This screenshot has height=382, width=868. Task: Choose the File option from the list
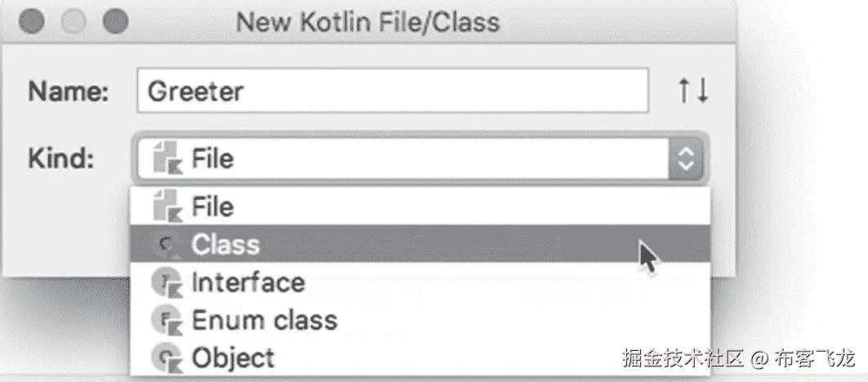[x=212, y=207]
